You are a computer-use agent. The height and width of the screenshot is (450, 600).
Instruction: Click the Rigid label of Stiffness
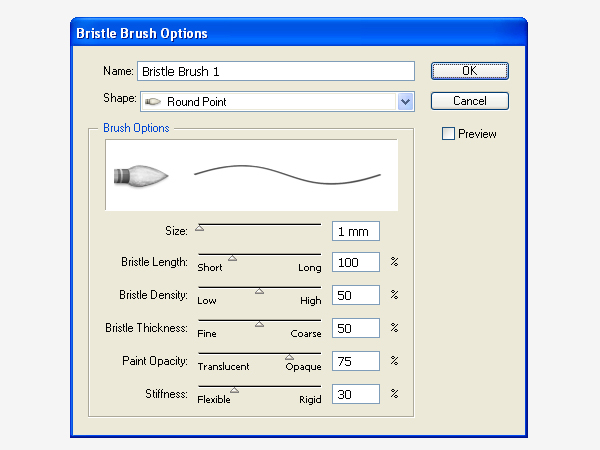(310, 399)
